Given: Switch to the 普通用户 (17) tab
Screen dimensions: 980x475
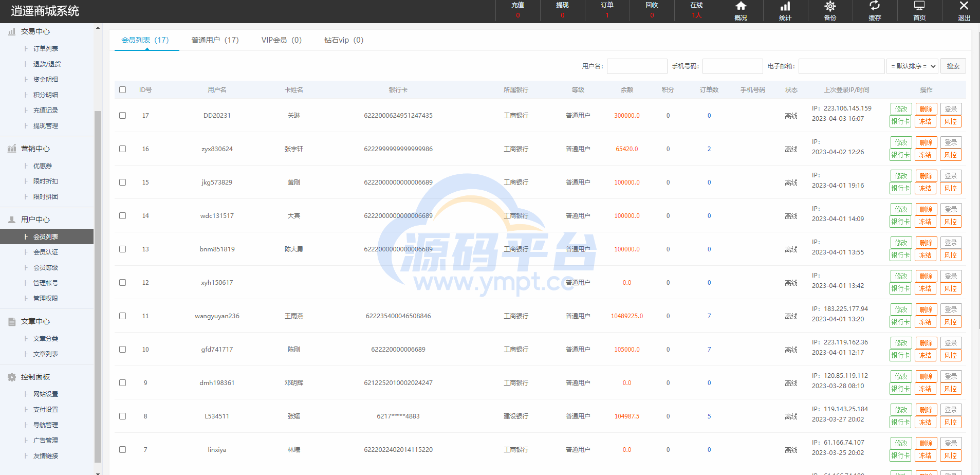Looking at the screenshot, I should click(x=215, y=40).
